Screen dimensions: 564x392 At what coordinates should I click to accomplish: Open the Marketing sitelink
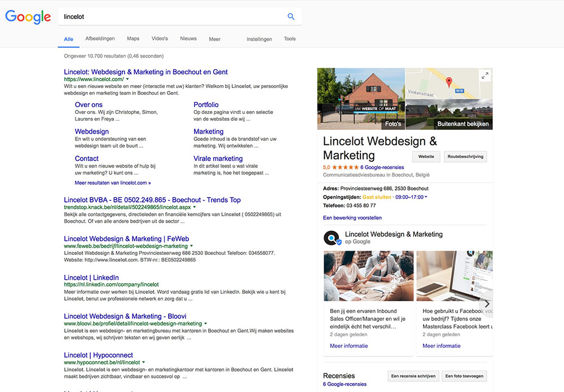209,131
